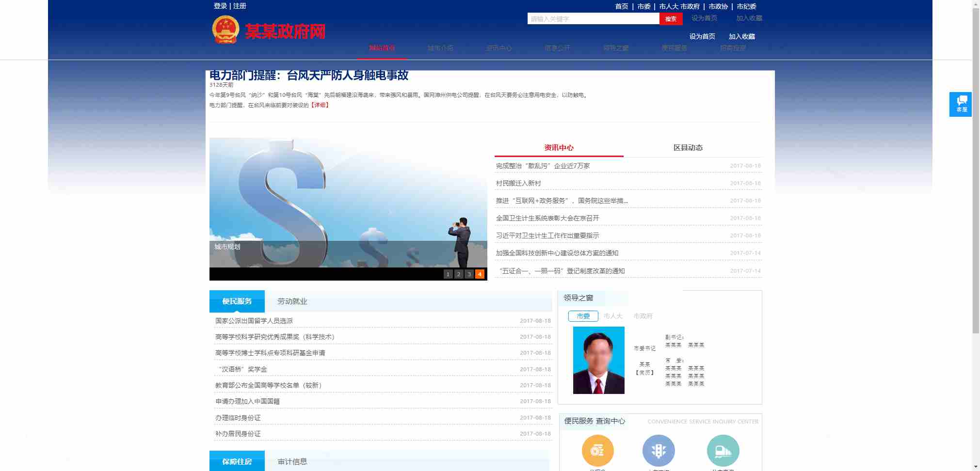Click the 注册 register link
The width and height of the screenshot is (980, 471).
(240, 6)
